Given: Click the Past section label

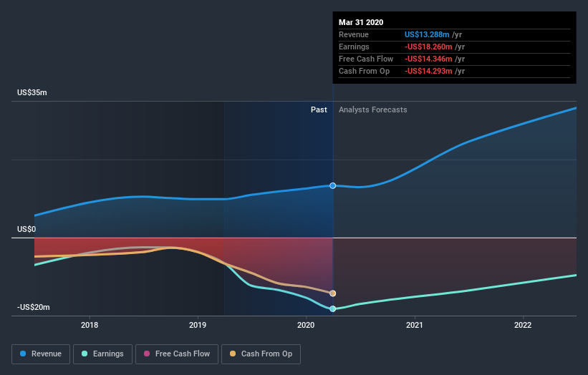Looking at the screenshot, I should tap(319, 109).
